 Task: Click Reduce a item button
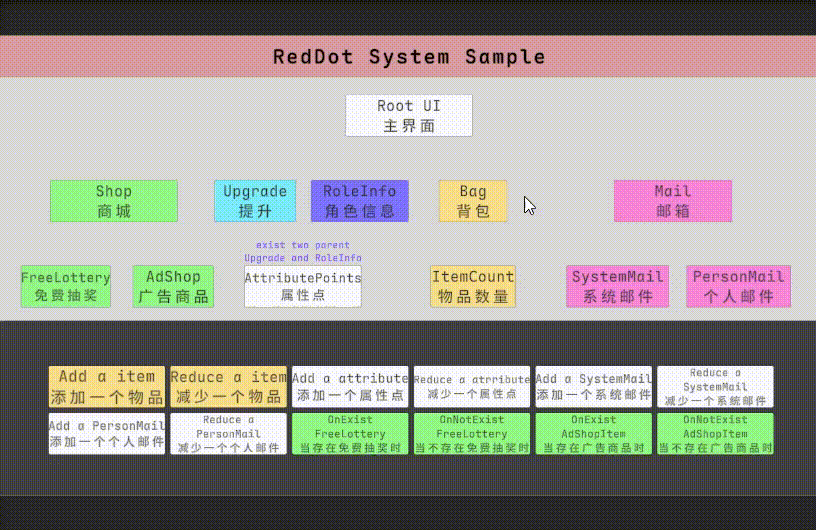pyautogui.click(x=228, y=386)
